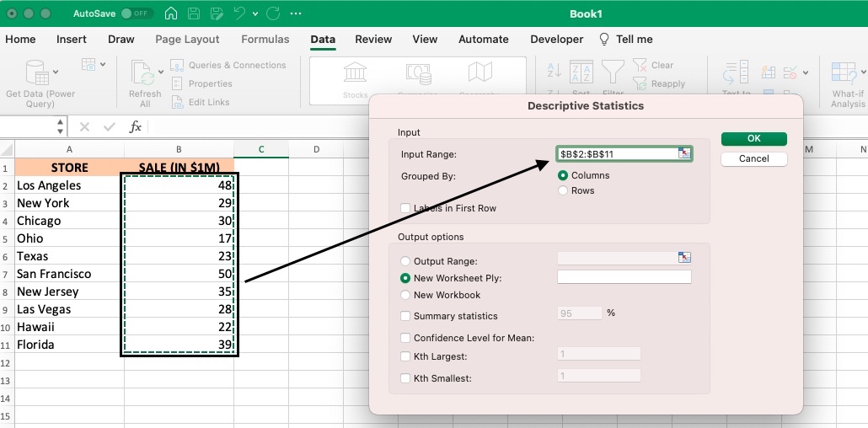Expand the Undo history dropdown arrow
868x428 pixels.
pos(255,14)
